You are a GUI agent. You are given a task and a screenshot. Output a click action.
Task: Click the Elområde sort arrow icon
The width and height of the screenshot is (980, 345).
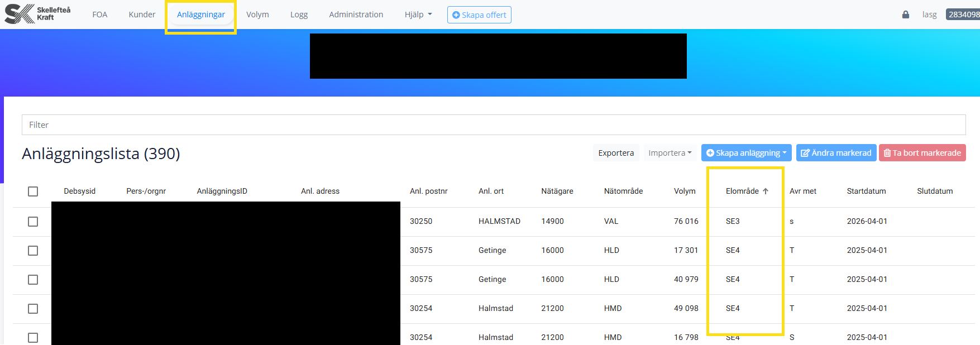[x=766, y=191]
